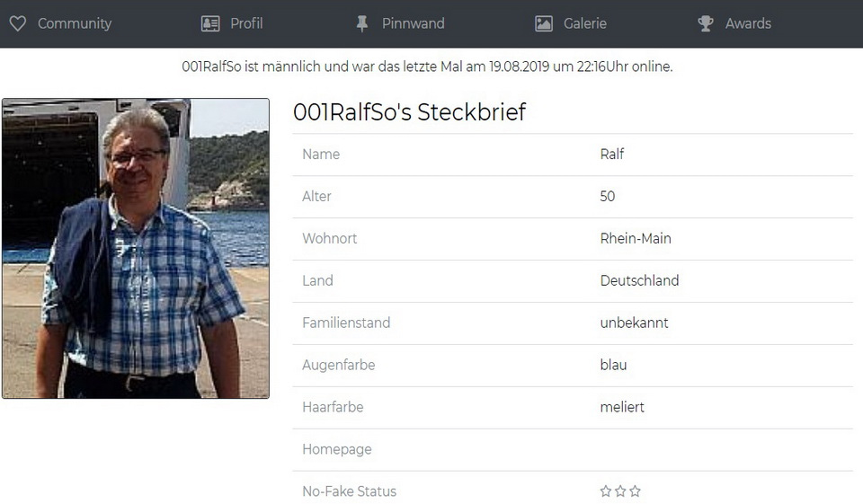Open the Galerie tab
Screen dimensions: 863x504
(x=584, y=23)
